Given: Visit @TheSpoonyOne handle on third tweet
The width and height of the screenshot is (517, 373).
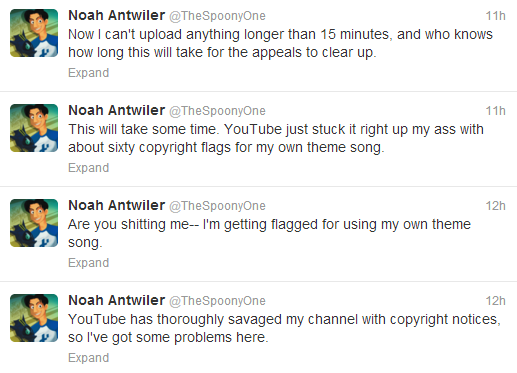Looking at the screenshot, I should click(217, 206).
